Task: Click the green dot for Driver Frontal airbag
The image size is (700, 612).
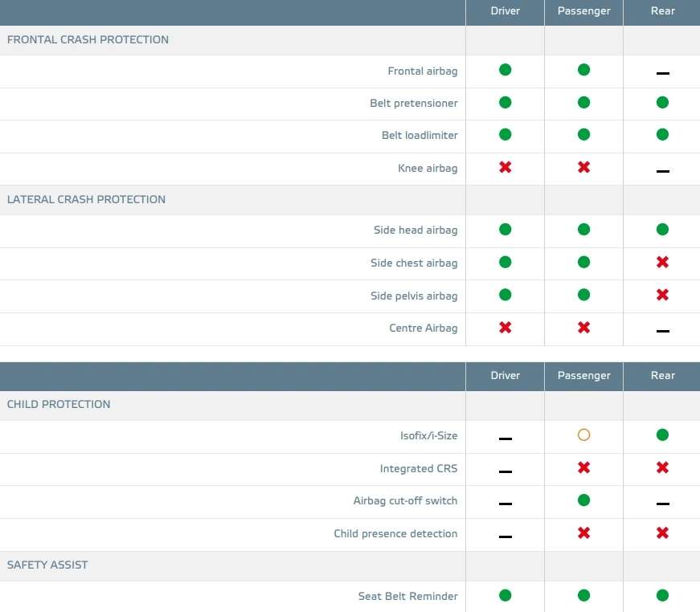Action: (505, 70)
